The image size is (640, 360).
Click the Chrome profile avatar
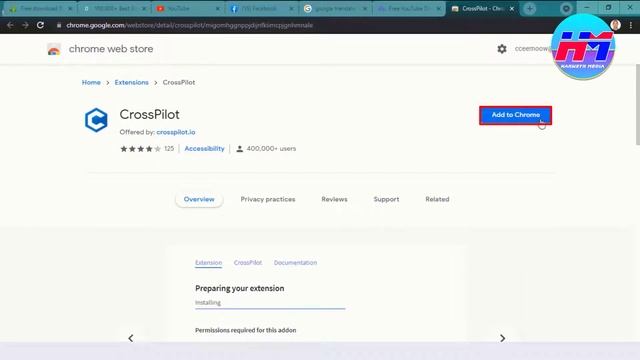pos(616,25)
